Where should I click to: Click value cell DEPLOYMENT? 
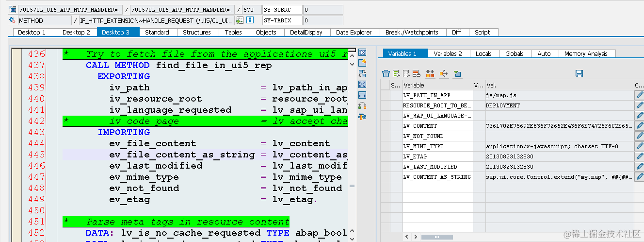(559, 105)
